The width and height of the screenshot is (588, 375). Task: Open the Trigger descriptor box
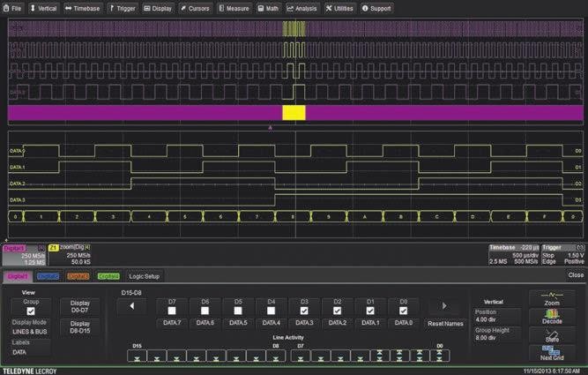[x=563, y=254]
